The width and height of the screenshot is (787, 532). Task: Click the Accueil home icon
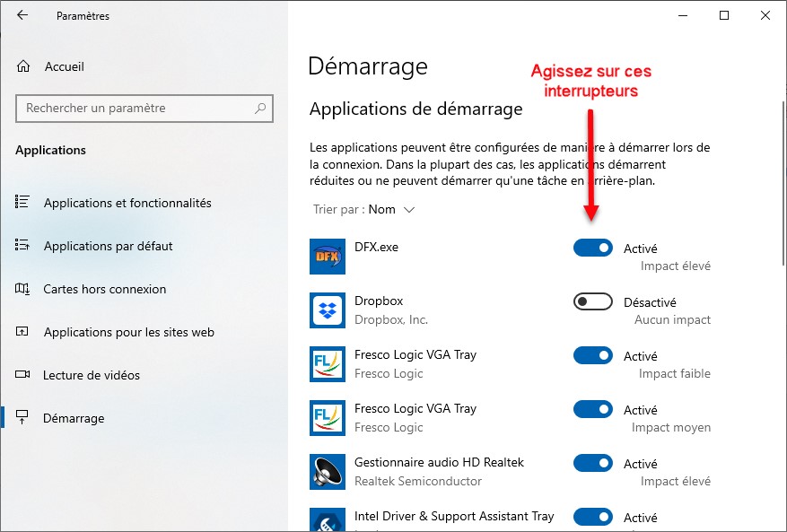pyautogui.click(x=24, y=66)
